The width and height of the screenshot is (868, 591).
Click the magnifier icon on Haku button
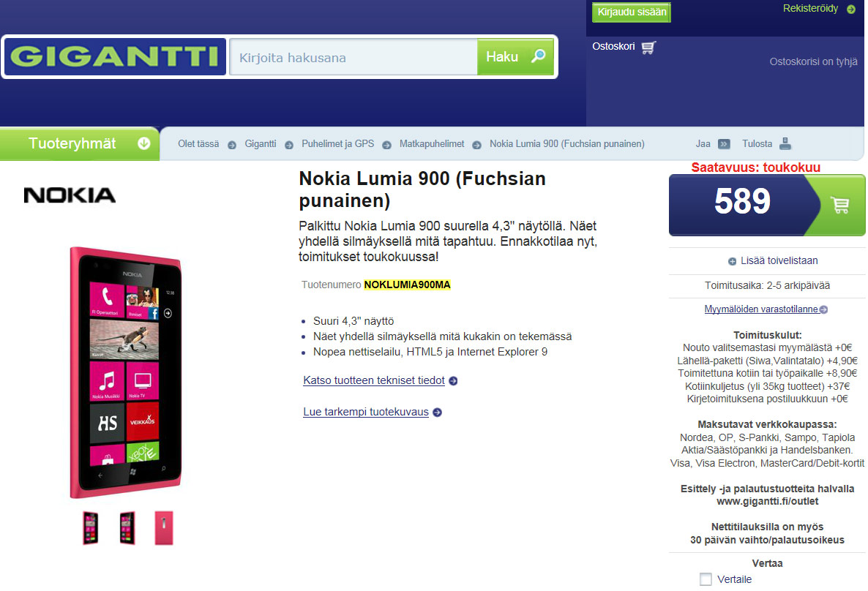pos(538,56)
